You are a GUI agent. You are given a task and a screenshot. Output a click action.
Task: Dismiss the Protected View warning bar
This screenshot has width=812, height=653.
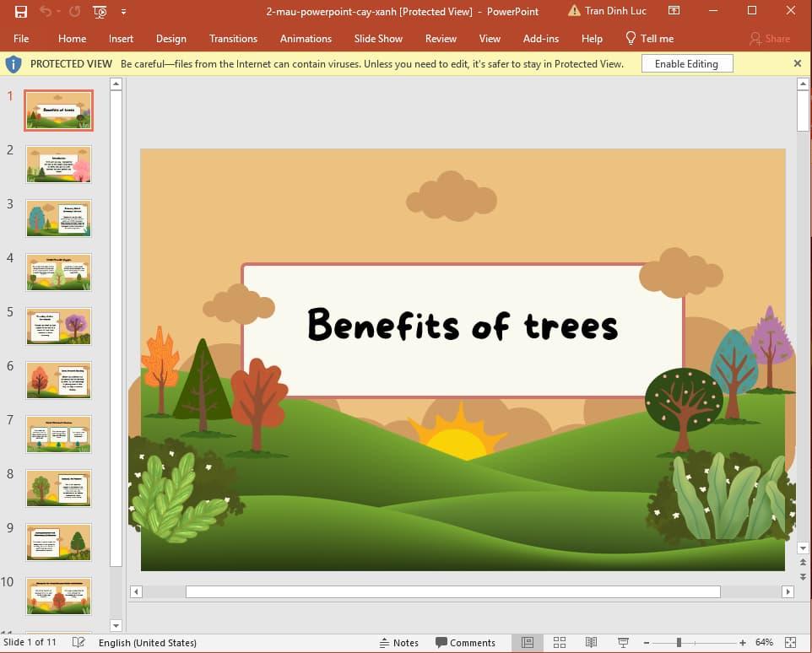(x=797, y=63)
